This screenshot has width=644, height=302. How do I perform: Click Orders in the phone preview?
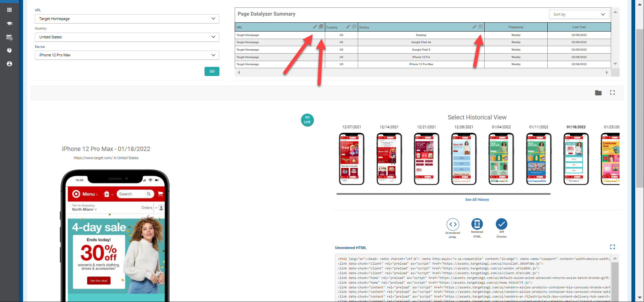[x=147, y=208]
